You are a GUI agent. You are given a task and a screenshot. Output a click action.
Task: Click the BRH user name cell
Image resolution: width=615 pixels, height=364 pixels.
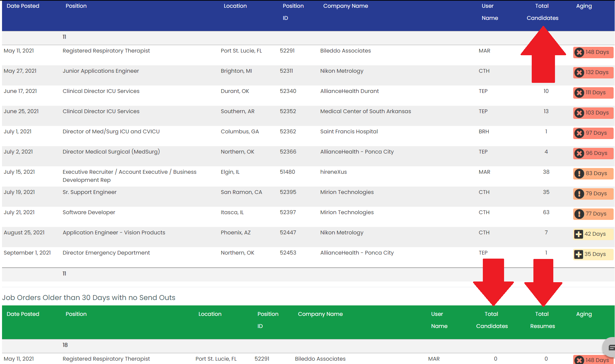click(x=484, y=132)
